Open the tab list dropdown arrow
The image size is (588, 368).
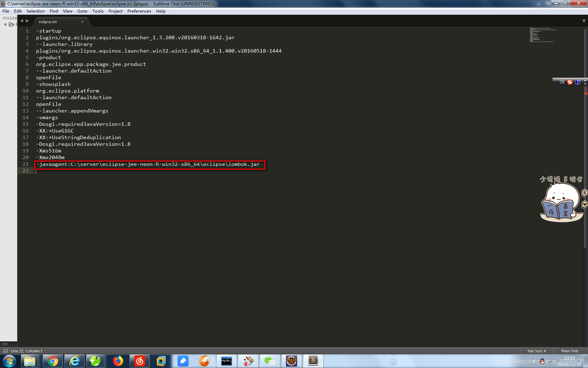tap(584, 21)
